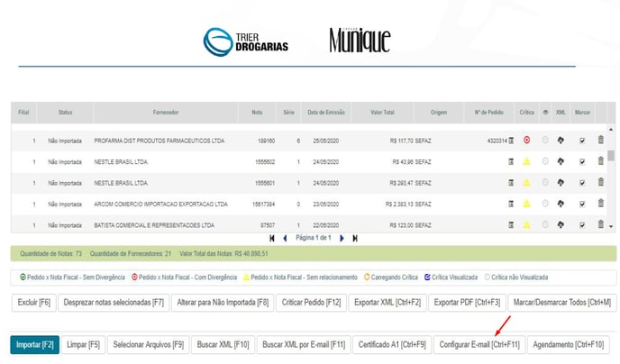This screenshot has width=620, height=364.
Task: Open Agendamento [Ctrl+F10]
Action: (569, 345)
